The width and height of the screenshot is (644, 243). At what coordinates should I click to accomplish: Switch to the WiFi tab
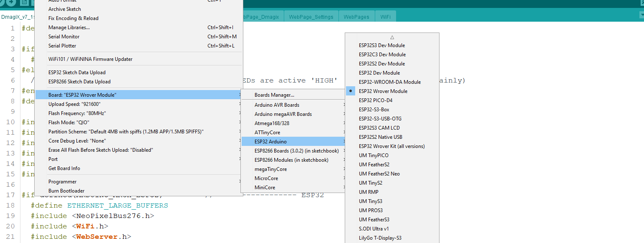pyautogui.click(x=386, y=17)
